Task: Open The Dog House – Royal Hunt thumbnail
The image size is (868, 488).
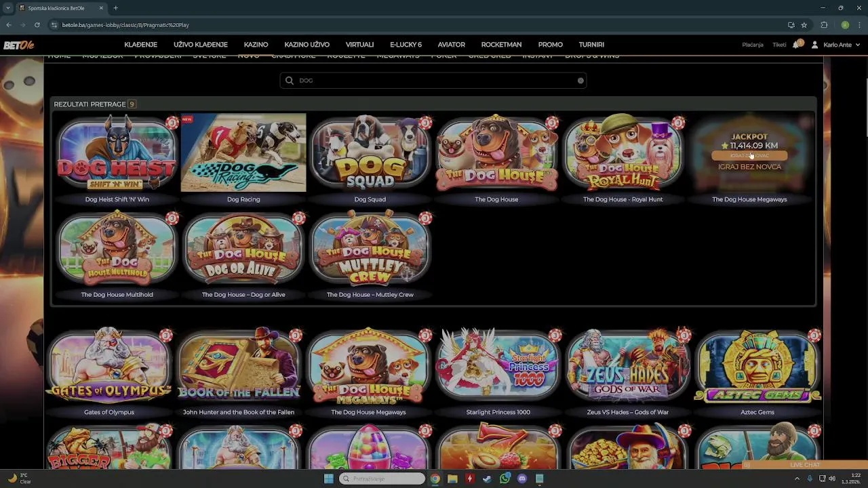Action: pyautogui.click(x=623, y=153)
